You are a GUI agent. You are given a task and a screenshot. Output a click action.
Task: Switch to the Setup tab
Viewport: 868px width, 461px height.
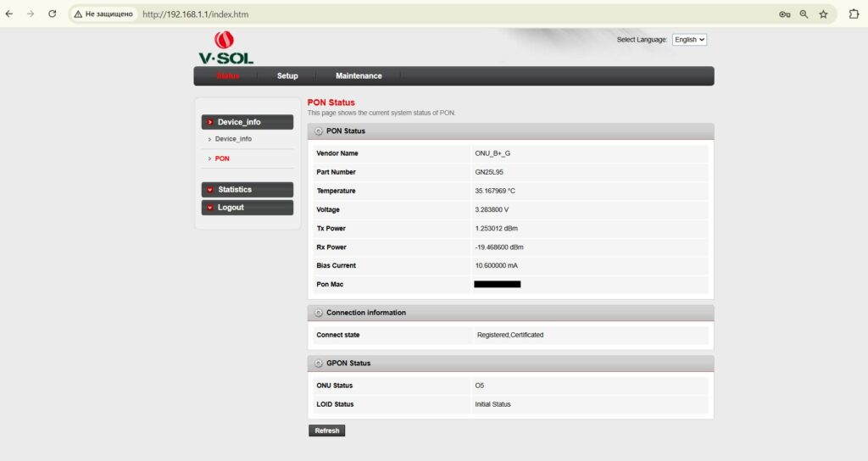point(287,76)
